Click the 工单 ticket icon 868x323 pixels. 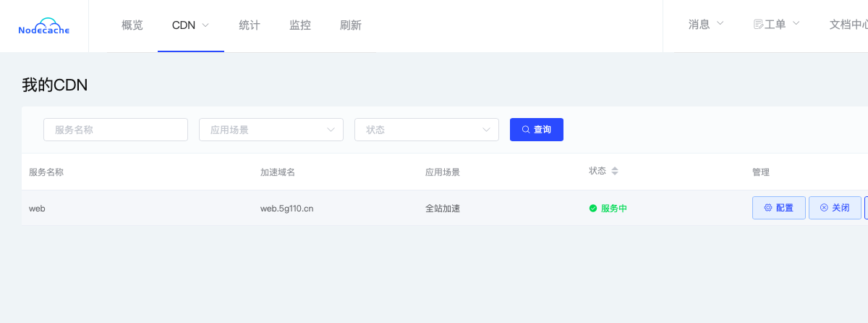(x=758, y=25)
